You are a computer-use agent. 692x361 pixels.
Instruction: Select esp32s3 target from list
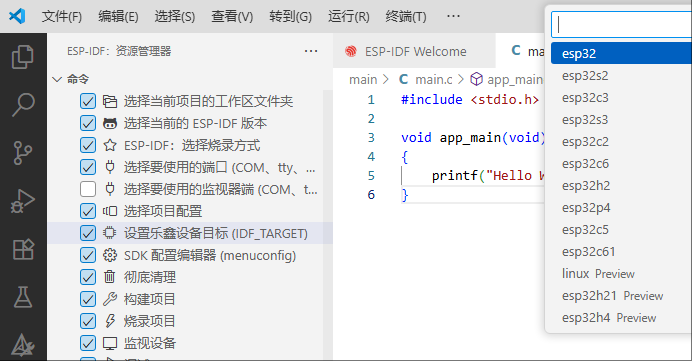[x=621, y=120]
